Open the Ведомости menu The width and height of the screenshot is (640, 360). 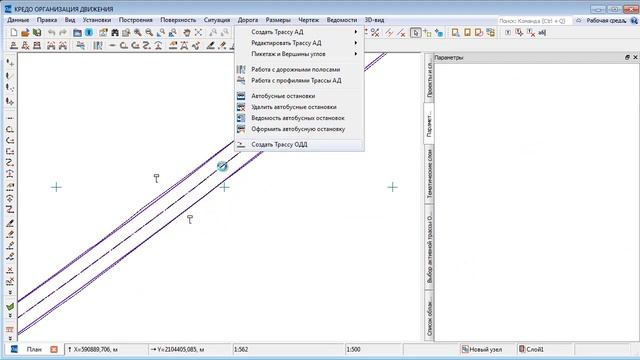(342, 20)
